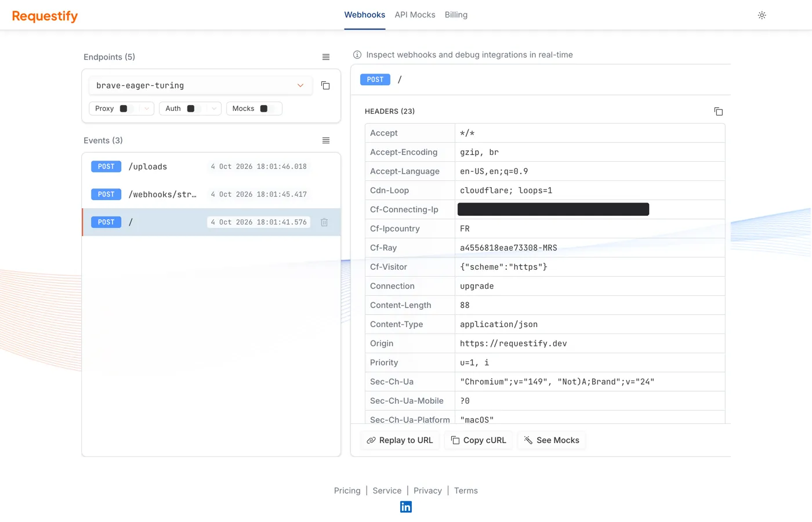Open the Pricing footer link

347,491
